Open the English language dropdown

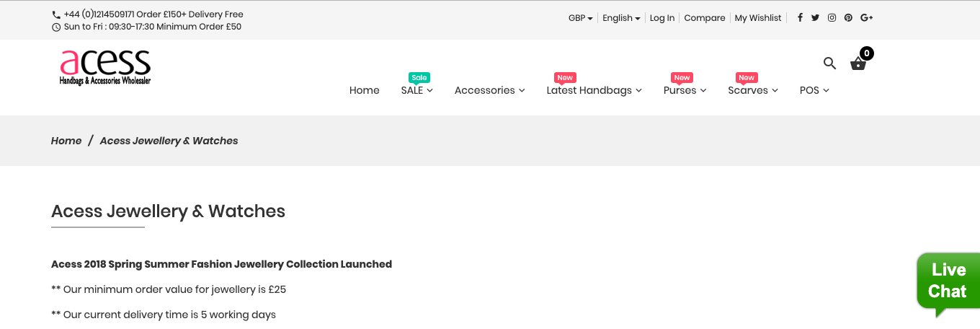point(621,18)
